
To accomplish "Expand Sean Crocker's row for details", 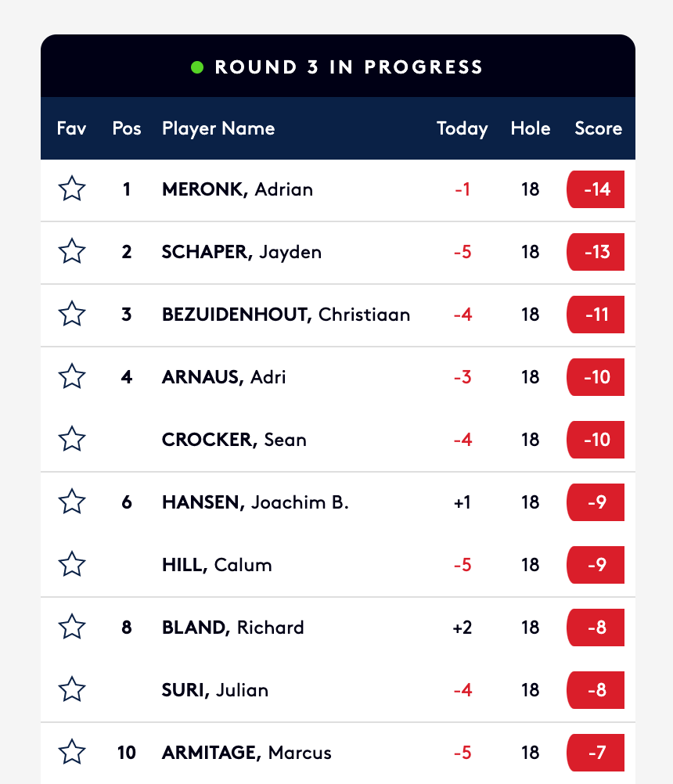I will 338,440.
